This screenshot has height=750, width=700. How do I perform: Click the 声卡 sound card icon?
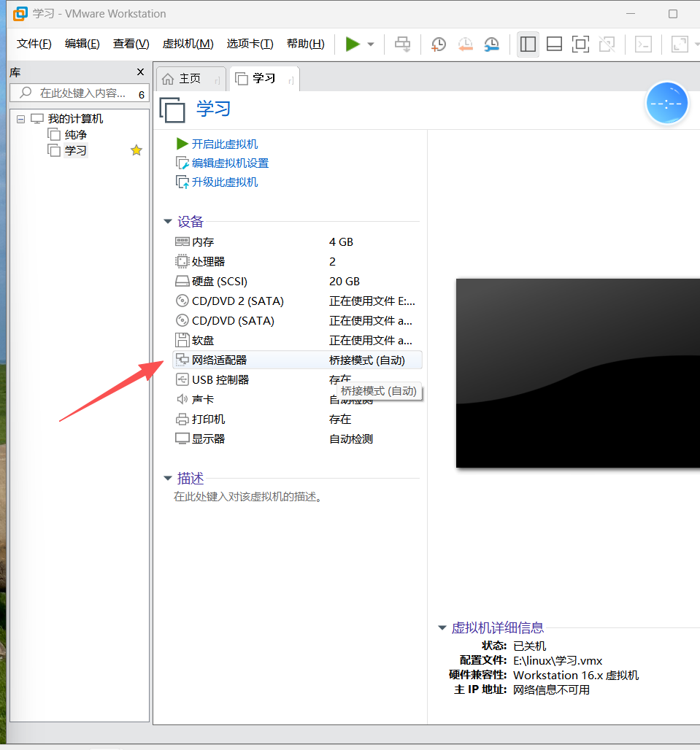[182, 399]
